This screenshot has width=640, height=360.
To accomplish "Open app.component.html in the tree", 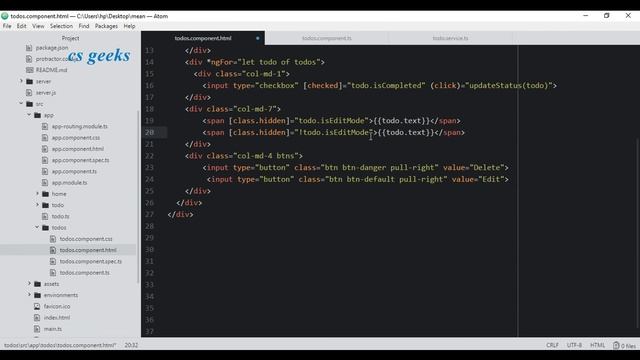I will coord(78,149).
